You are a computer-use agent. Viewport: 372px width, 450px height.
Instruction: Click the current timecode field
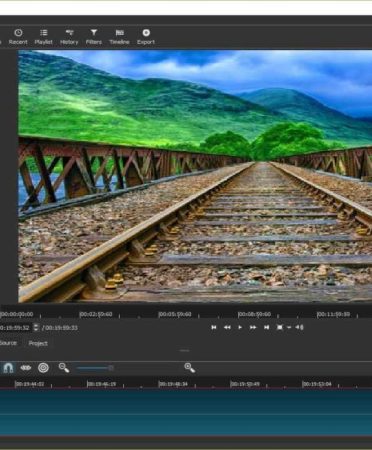coord(16,328)
